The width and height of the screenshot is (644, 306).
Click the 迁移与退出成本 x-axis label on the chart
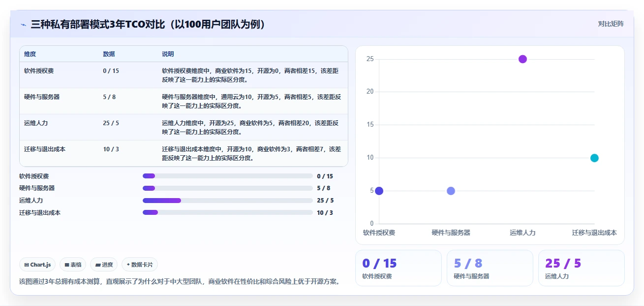pos(594,233)
